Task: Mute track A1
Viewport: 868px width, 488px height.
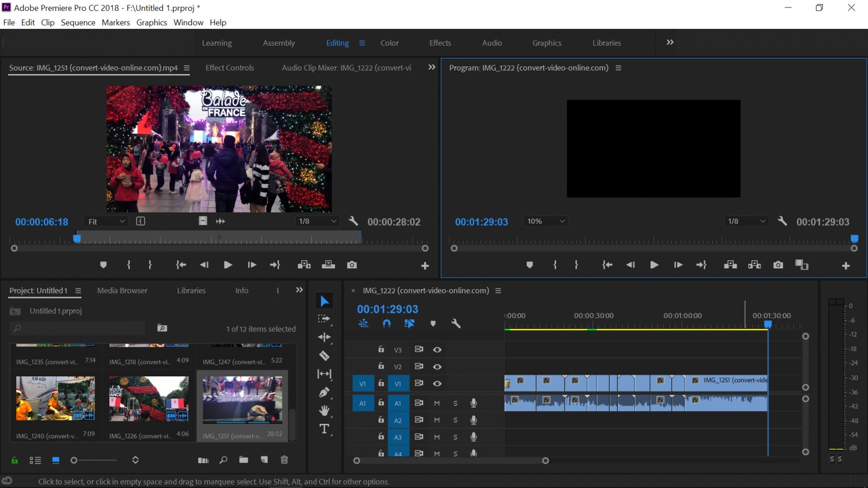Action: (x=437, y=403)
